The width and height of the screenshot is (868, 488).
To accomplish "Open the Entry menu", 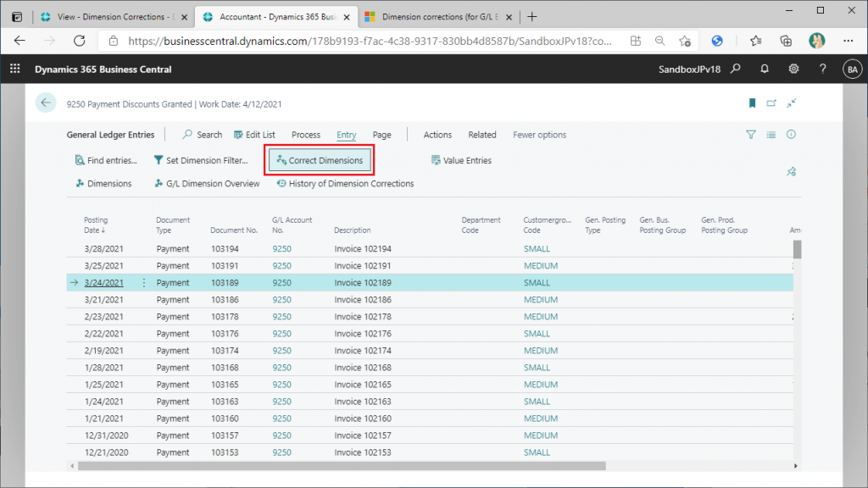I will 346,135.
